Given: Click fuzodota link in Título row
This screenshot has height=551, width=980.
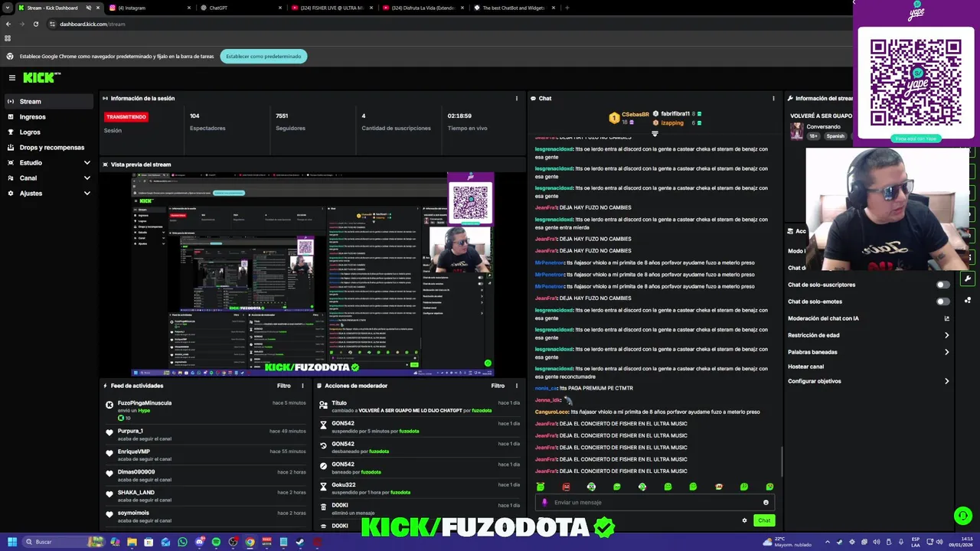Looking at the screenshot, I should pos(482,411).
